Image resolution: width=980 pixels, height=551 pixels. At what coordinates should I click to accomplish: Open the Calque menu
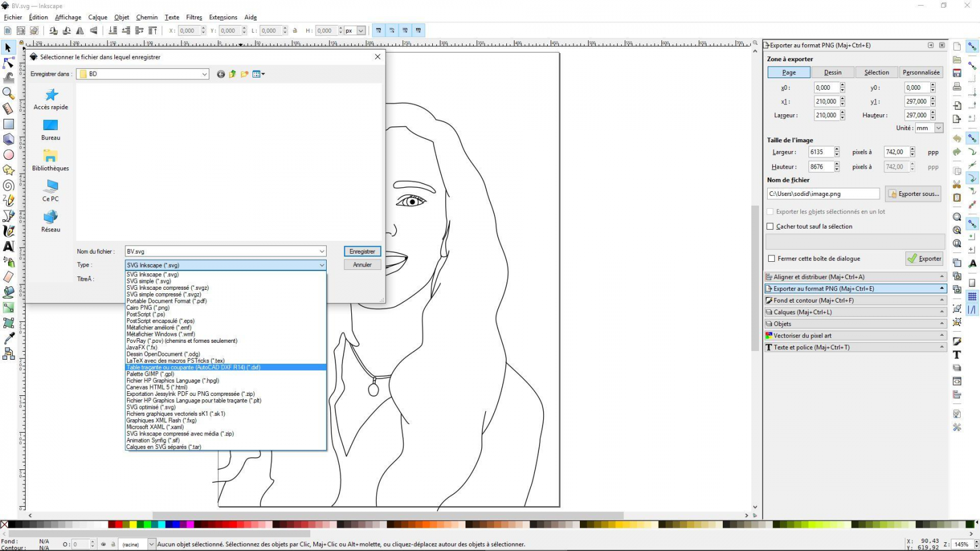[x=97, y=17]
